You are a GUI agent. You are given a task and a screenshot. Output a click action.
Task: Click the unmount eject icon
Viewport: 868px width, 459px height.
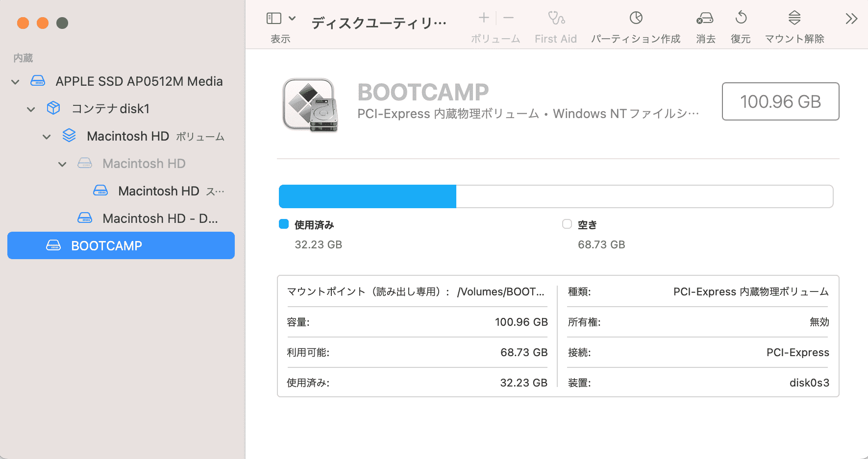pyautogui.click(x=794, y=18)
